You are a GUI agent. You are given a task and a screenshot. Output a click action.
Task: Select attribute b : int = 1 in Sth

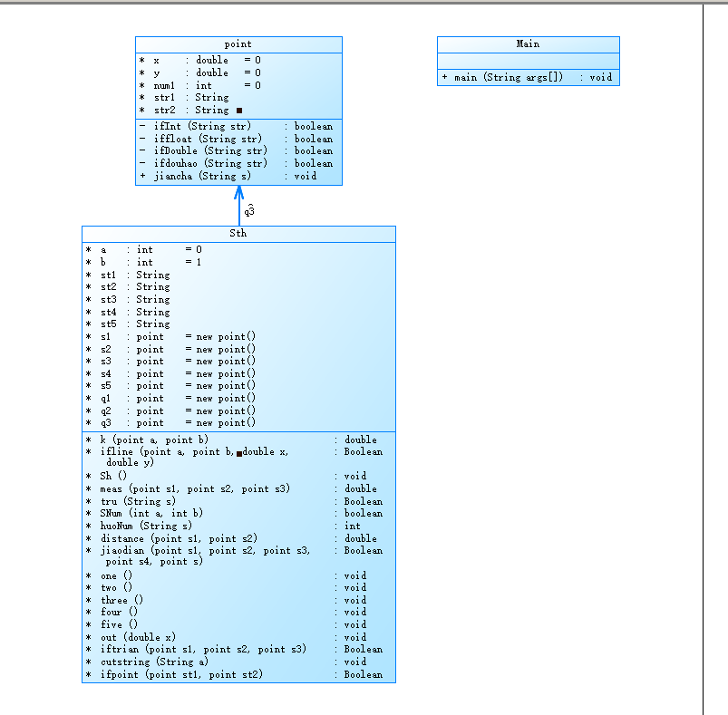pos(144,262)
